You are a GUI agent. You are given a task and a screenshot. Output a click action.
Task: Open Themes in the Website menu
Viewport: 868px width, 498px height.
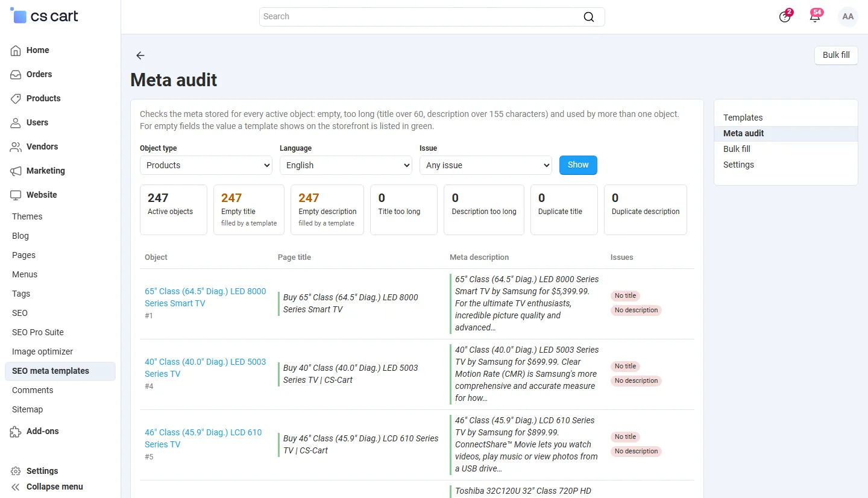pos(27,216)
